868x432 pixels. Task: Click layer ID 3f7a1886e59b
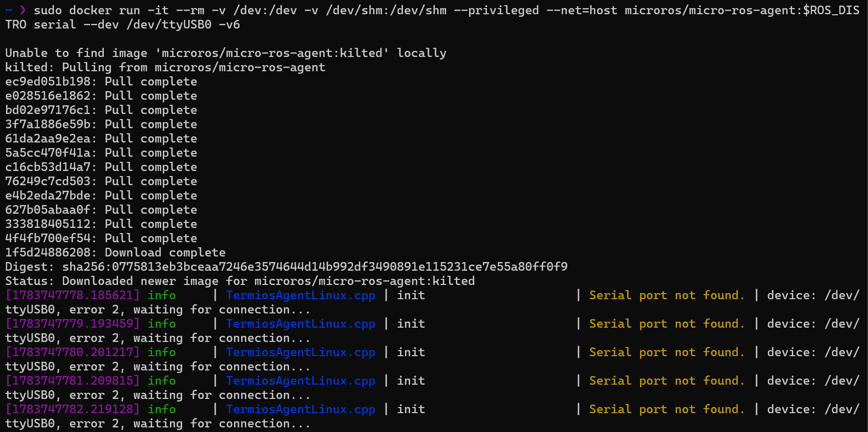[x=48, y=124]
